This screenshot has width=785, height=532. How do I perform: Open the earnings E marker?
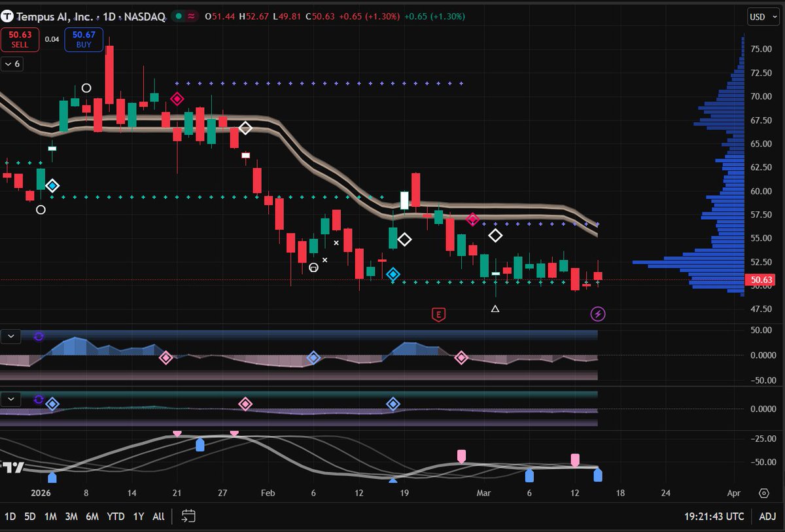pyautogui.click(x=438, y=315)
